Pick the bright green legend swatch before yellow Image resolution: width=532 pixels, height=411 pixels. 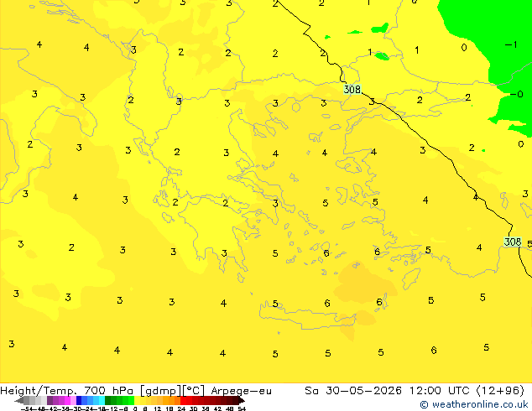tap(131, 400)
